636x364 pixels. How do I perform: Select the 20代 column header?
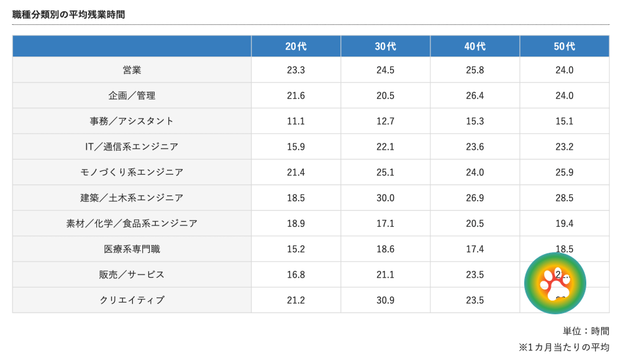pyautogui.click(x=296, y=46)
